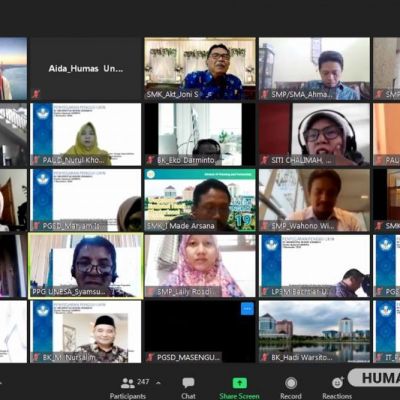Select SMK_I Made Arsana video tile

tap(200, 200)
